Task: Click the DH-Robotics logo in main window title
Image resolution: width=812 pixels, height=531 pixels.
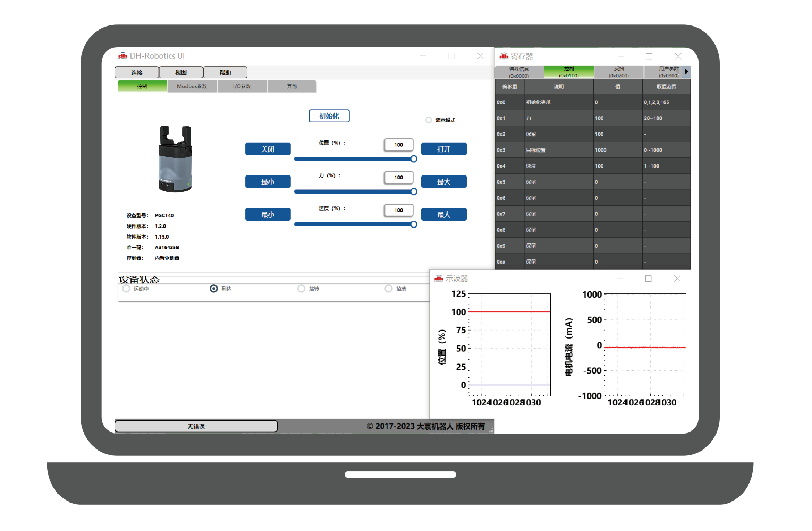Action: pyautogui.click(x=122, y=56)
